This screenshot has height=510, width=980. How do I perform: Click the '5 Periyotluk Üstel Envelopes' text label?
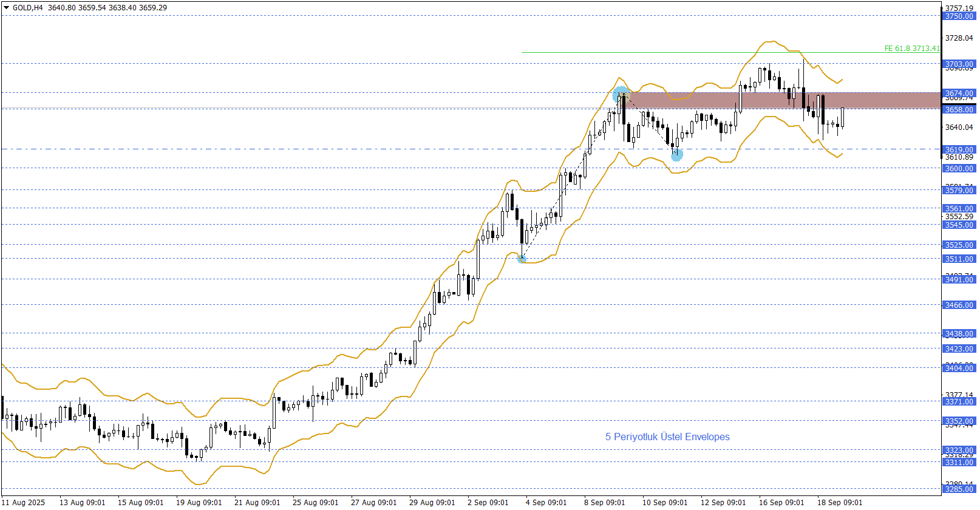point(667,437)
